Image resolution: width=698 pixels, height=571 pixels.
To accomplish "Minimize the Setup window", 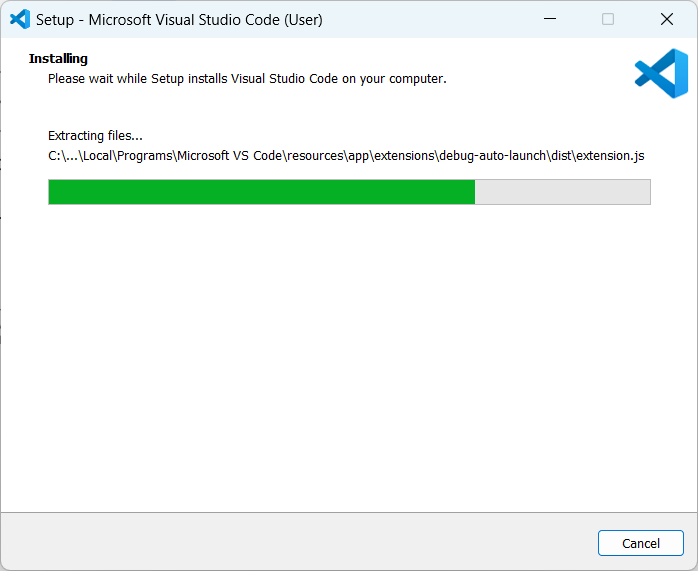I will [x=549, y=19].
